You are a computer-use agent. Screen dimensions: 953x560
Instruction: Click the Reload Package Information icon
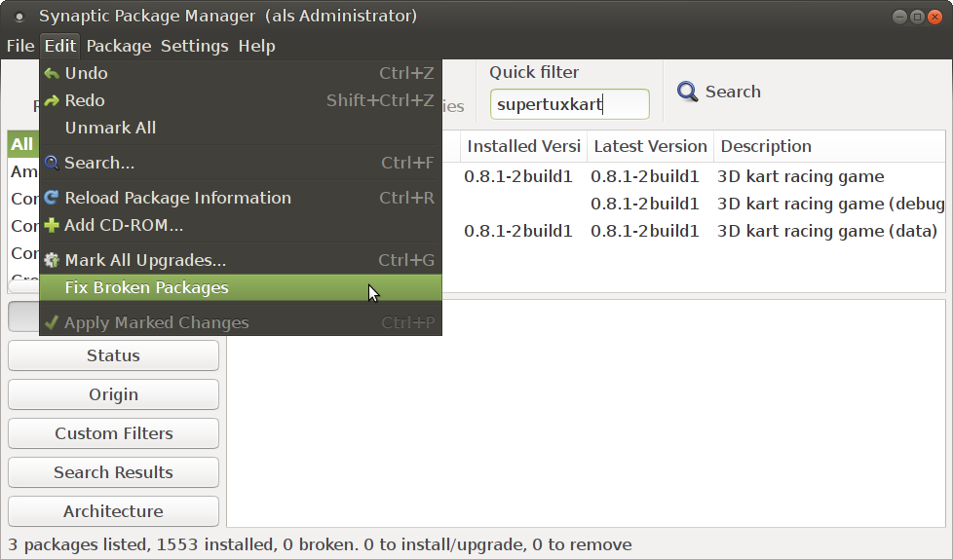point(52,199)
